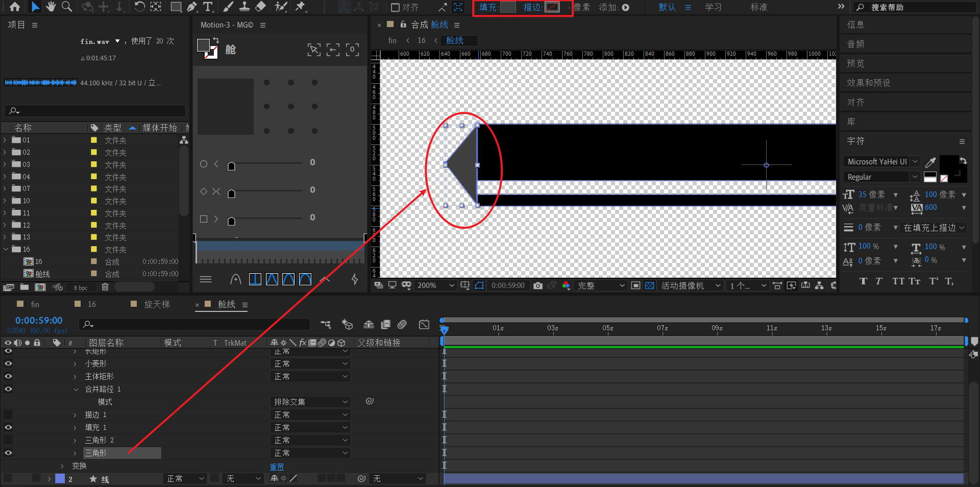Hide the 小菱形 shape group
The height and width of the screenshot is (487, 980).
tap(8, 363)
